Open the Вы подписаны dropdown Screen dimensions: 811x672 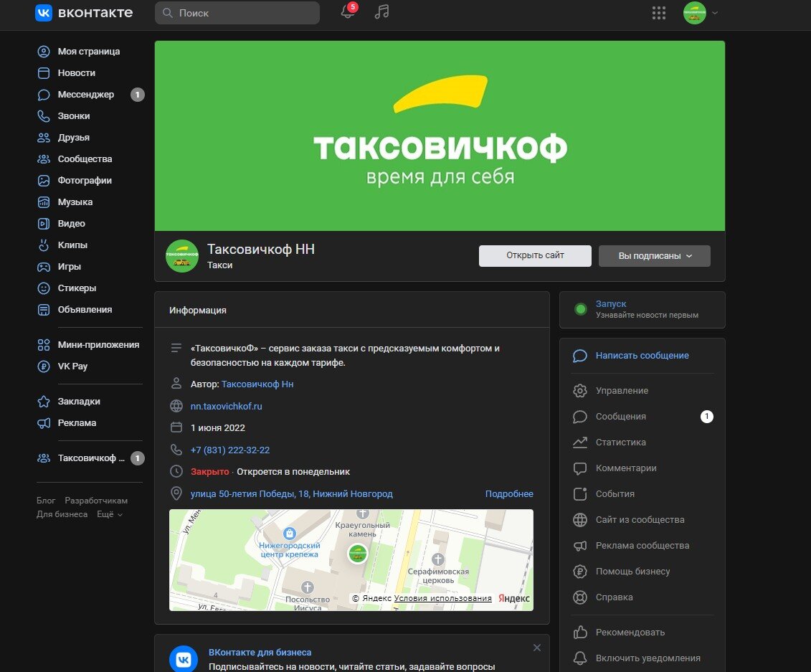pyautogui.click(x=653, y=256)
